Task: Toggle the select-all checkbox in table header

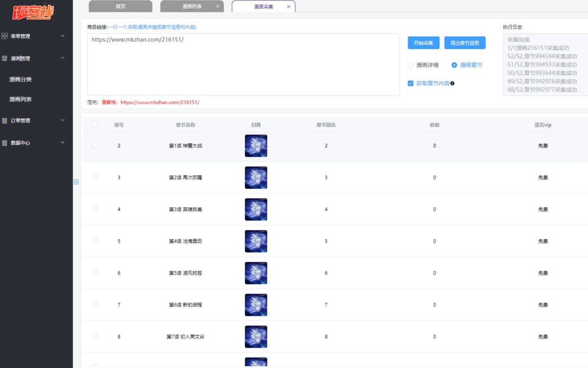Action: [95, 124]
